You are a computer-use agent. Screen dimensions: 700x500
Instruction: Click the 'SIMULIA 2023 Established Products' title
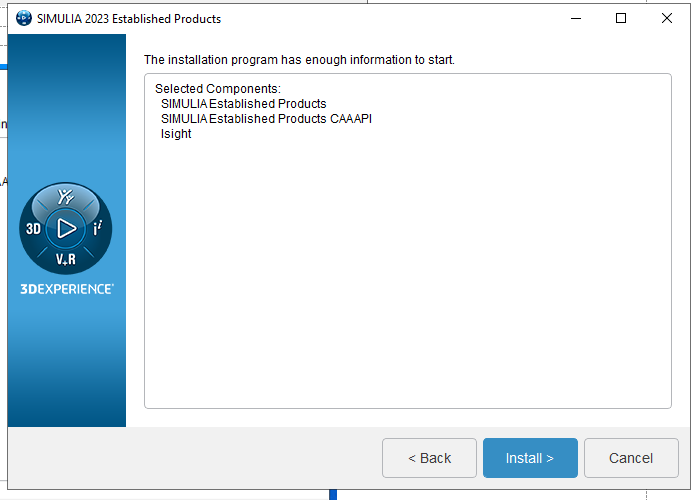129,19
